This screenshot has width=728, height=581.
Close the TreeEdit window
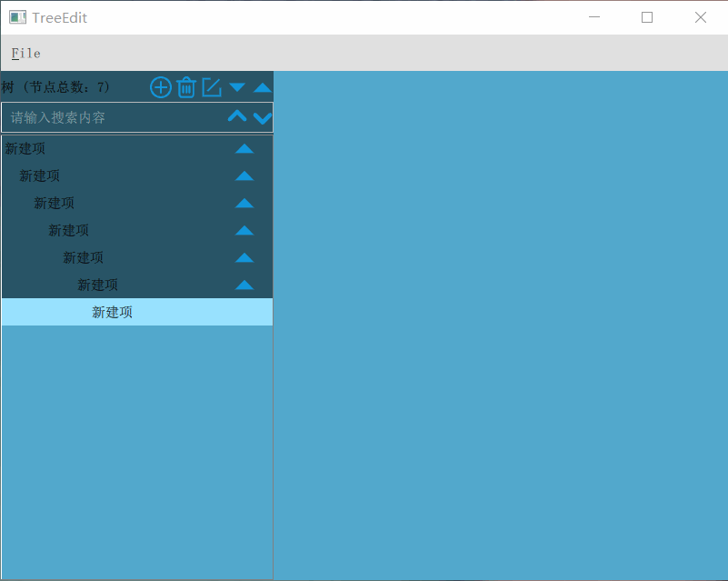pyautogui.click(x=701, y=17)
